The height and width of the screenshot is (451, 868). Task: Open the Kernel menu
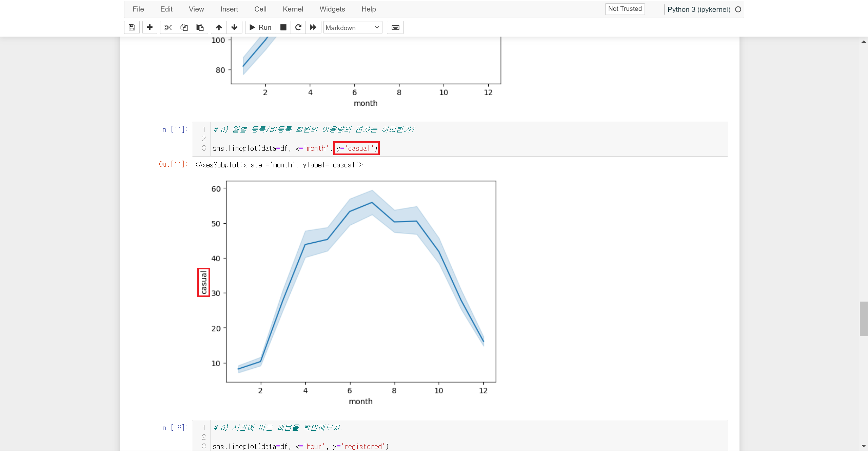pyautogui.click(x=293, y=9)
